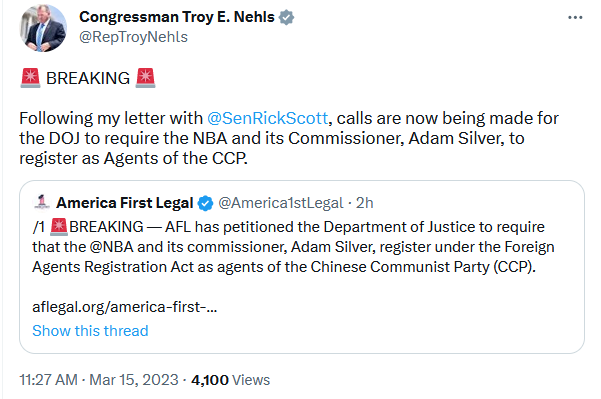Click the 11:27 AM Mar 15, 2023 timestamp

(99, 380)
